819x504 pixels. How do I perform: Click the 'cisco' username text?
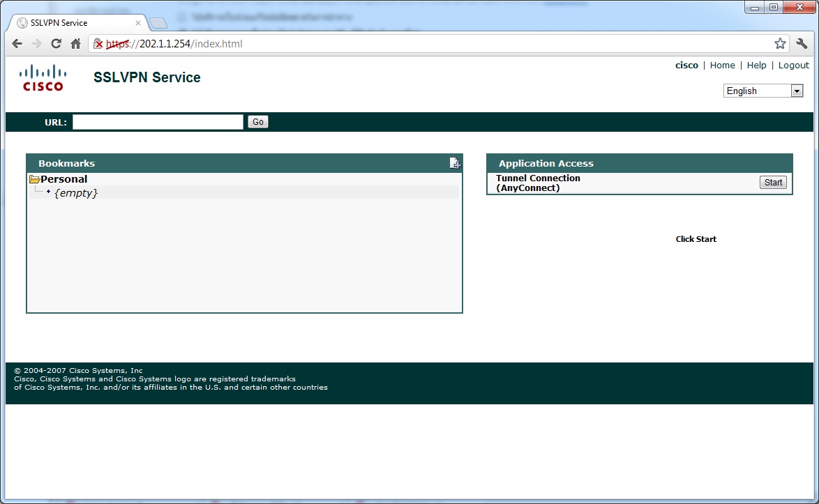coord(686,66)
